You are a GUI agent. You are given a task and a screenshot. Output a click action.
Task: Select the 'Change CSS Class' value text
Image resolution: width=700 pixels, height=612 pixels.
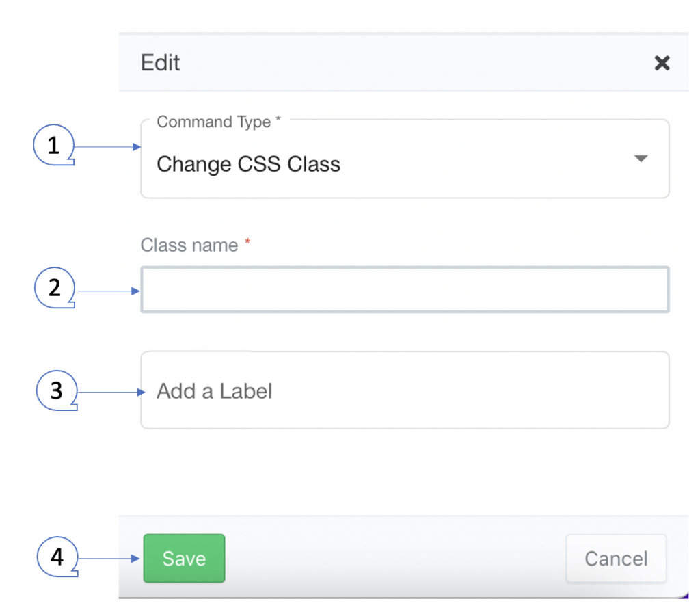248,164
